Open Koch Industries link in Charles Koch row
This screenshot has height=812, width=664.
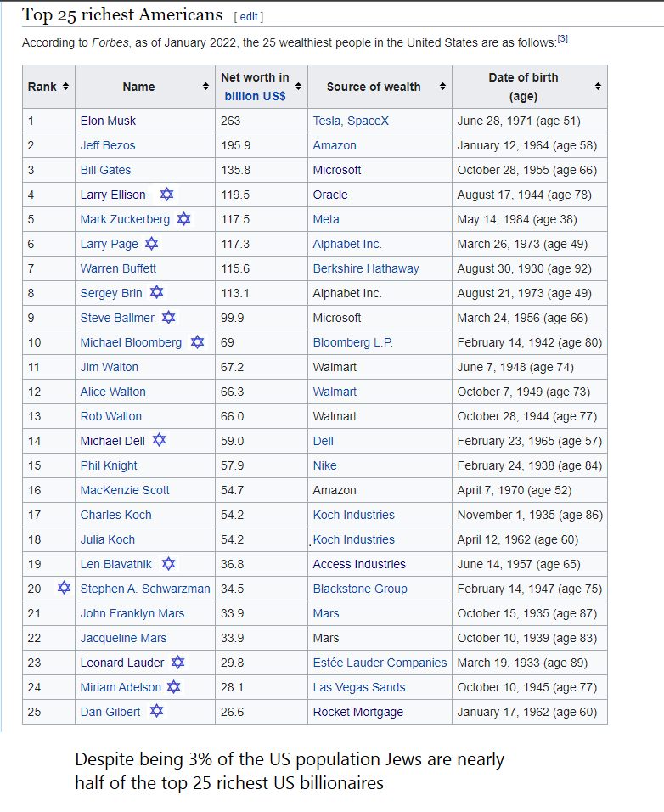coord(353,515)
